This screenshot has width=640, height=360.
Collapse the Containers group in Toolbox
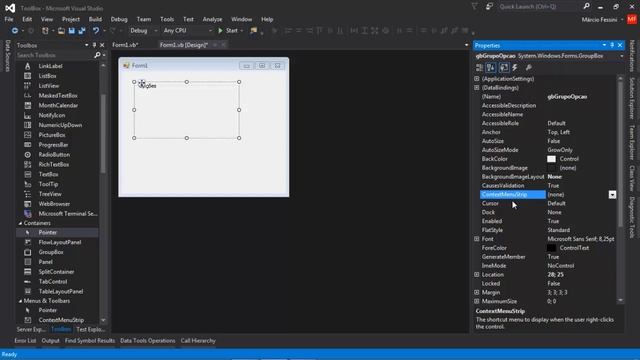pos(20,223)
